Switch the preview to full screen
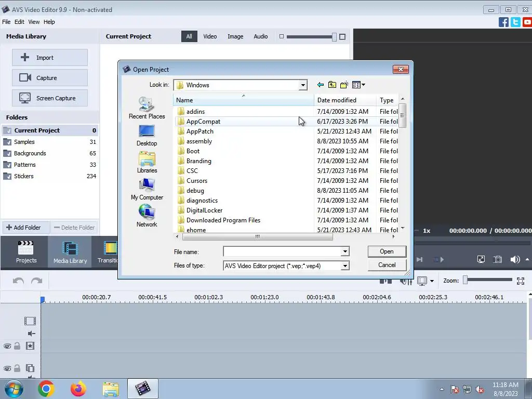 pyautogui.click(x=481, y=260)
